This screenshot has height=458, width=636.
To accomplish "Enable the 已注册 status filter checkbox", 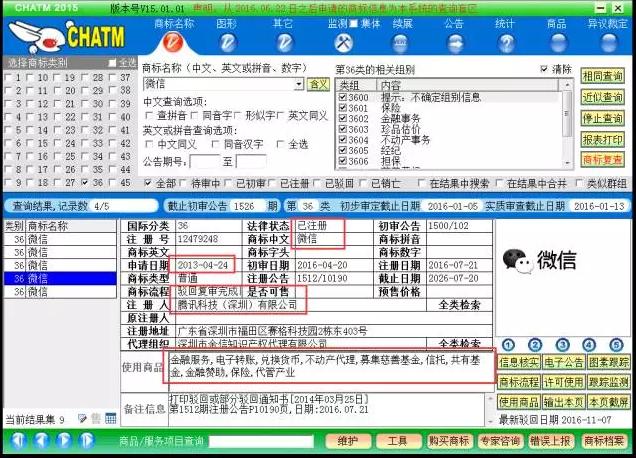I will click(x=272, y=184).
